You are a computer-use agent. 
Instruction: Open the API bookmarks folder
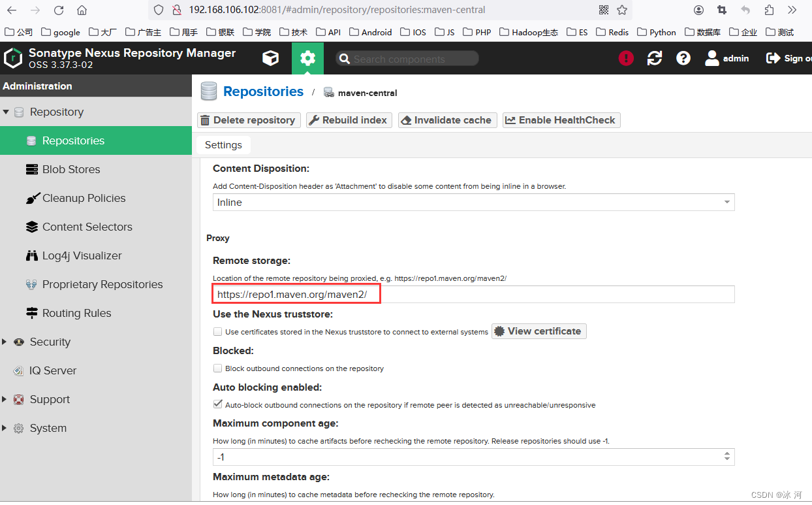click(328, 32)
